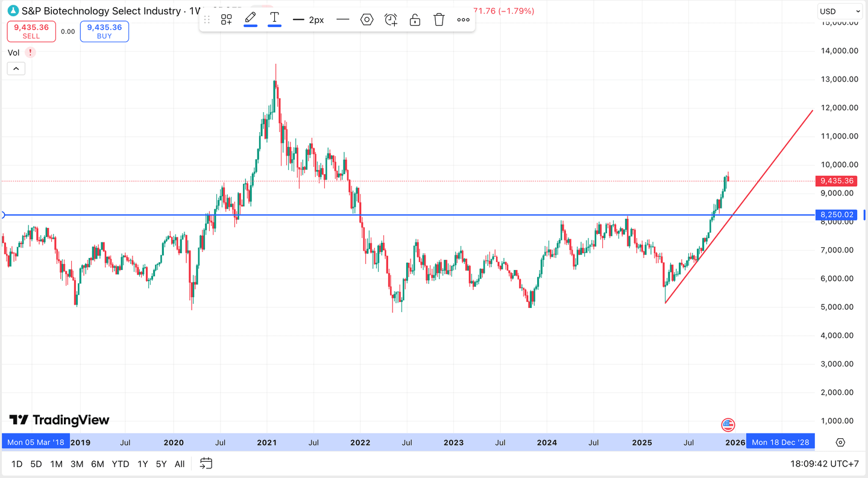Add alert using the alarm clock icon
868x478 pixels.
pos(391,20)
